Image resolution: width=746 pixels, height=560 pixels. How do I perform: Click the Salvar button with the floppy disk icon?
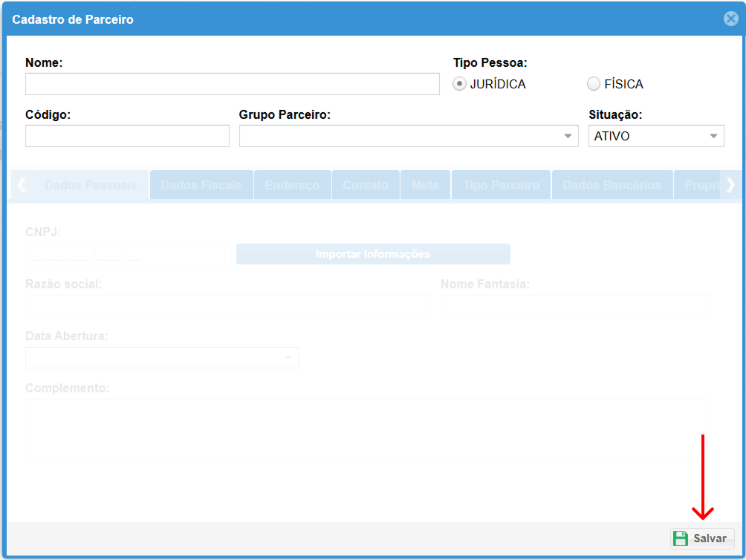click(x=701, y=538)
